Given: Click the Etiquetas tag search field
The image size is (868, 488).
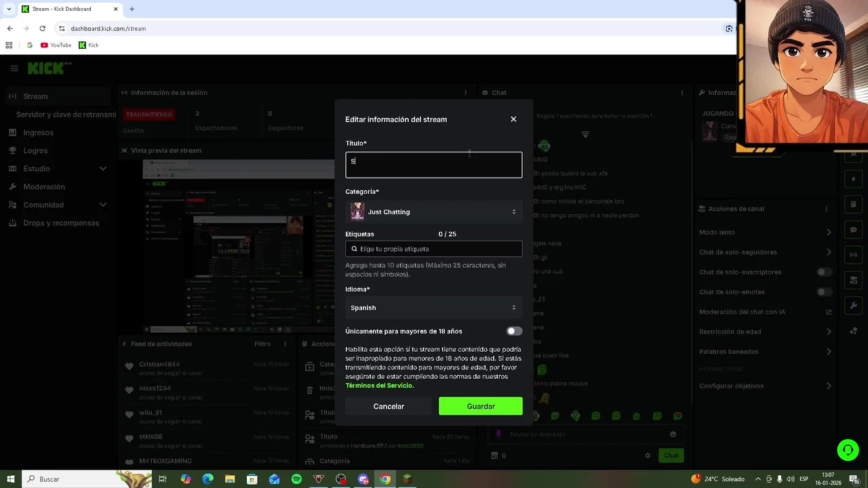Looking at the screenshot, I should (x=434, y=249).
